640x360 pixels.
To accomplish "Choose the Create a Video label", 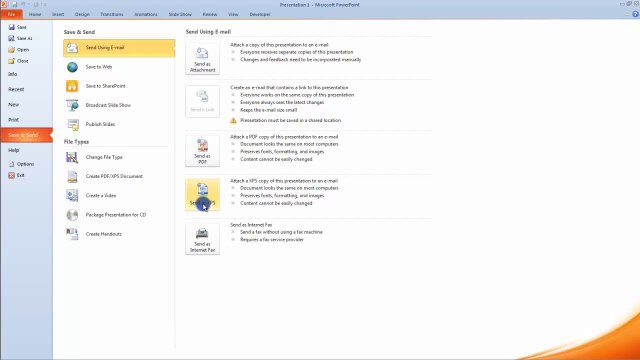I will click(101, 196).
